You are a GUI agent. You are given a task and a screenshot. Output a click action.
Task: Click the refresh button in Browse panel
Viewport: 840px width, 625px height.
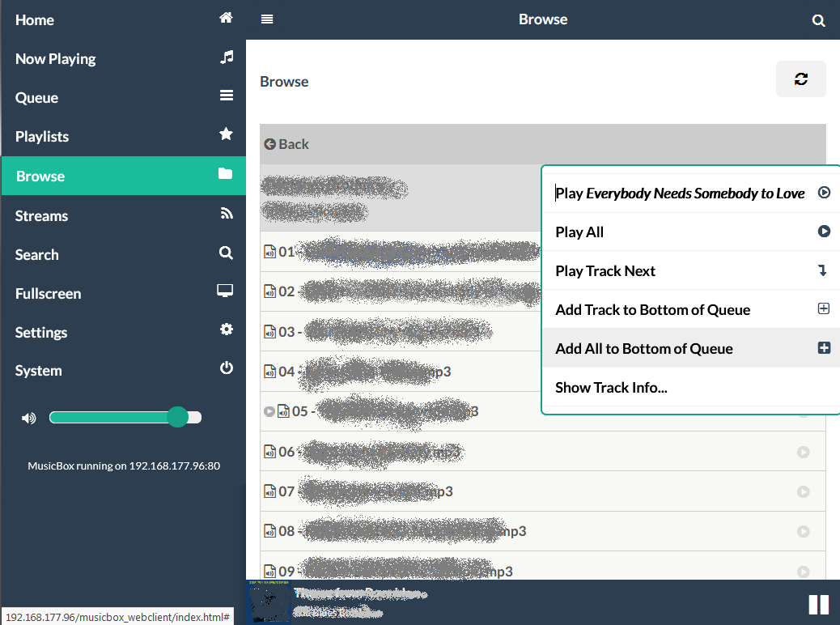[x=800, y=79]
